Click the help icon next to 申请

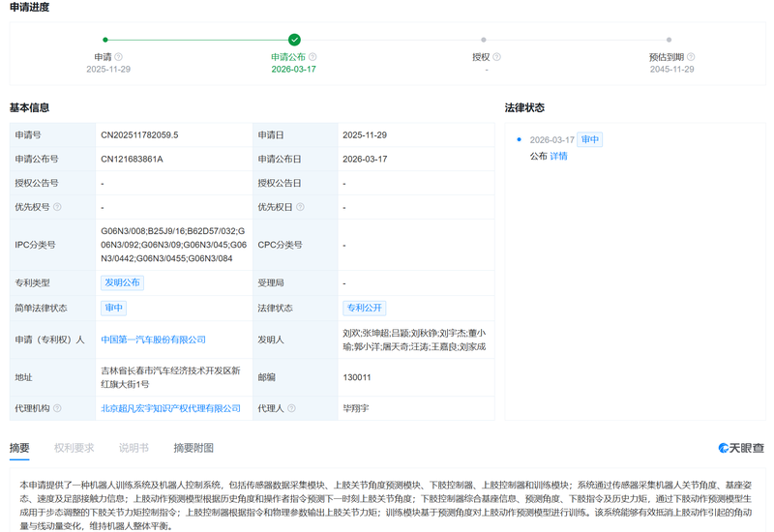[x=118, y=57]
